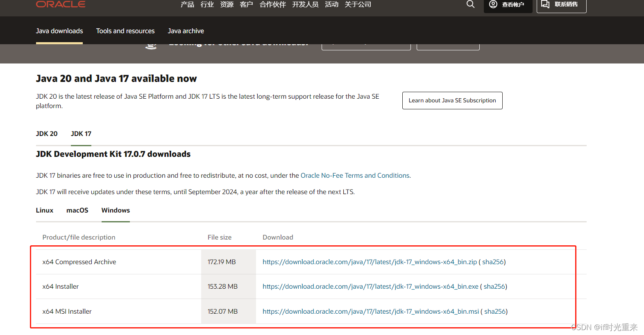Open the 合作伙伴 menu
This screenshot has width=644, height=335.
click(272, 5)
